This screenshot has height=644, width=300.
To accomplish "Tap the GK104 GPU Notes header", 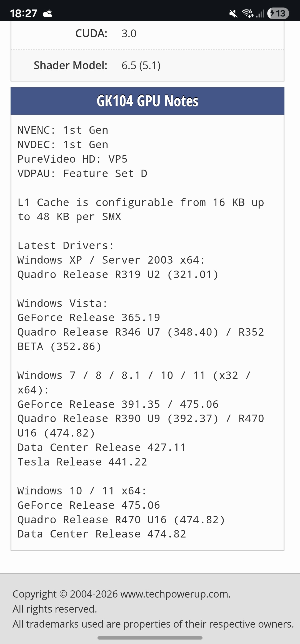I will point(147,101).
